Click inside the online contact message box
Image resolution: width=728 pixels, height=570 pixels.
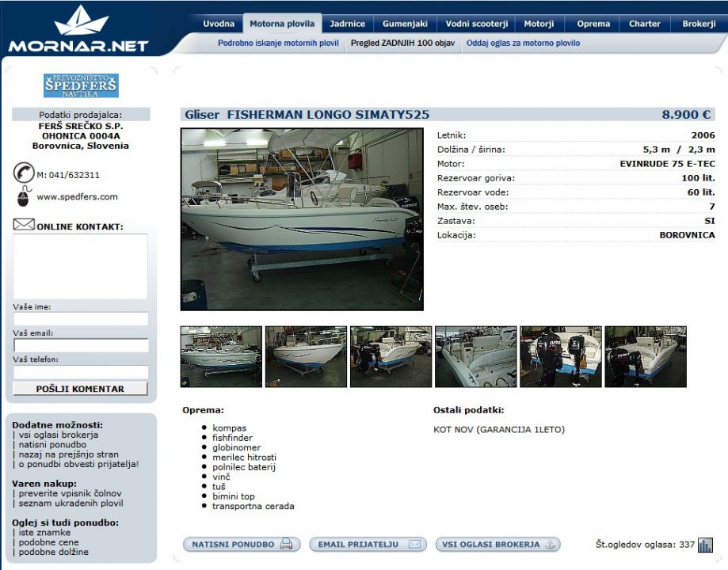[x=80, y=267]
